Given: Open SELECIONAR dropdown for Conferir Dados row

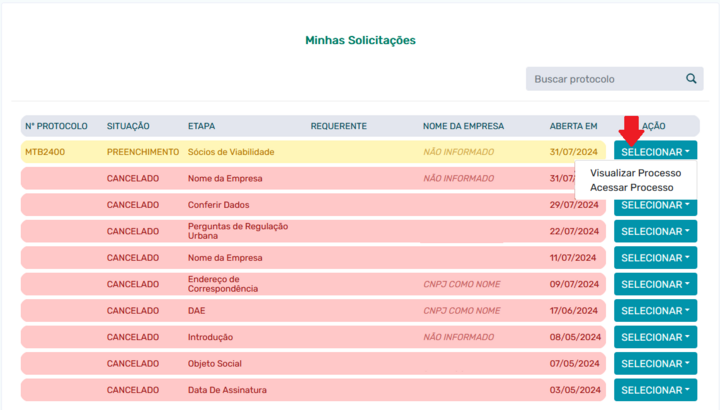Looking at the screenshot, I should point(655,207).
